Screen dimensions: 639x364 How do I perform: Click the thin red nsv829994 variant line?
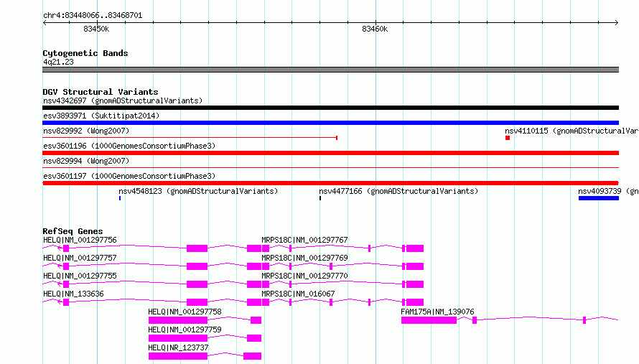pos(330,167)
